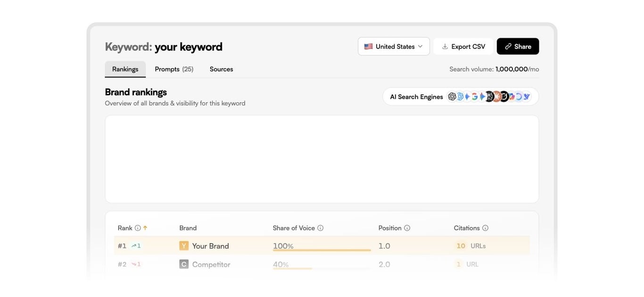This screenshot has width=644, height=297.
Task: Click the Brand column header
Action: 188,228
